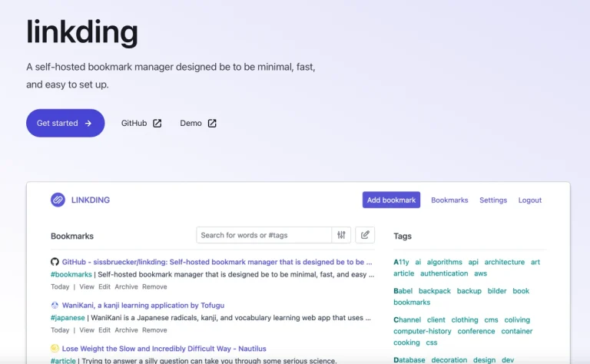The height and width of the screenshot is (364, 590).
Task: Select the #japanese tag
Action: (x=68, y=318)
